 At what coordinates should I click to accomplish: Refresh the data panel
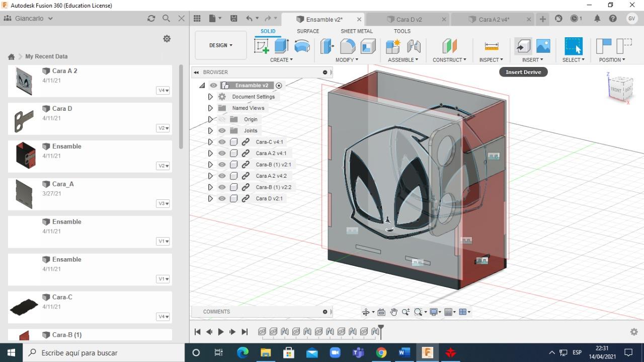151,18
